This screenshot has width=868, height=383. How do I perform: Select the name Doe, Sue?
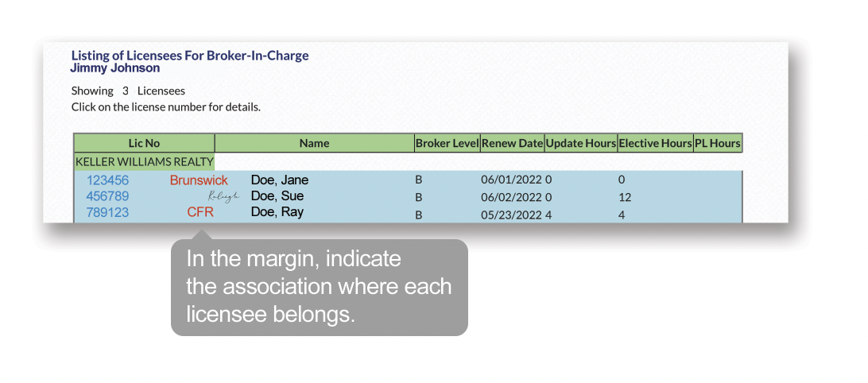[x=277, y=196]
